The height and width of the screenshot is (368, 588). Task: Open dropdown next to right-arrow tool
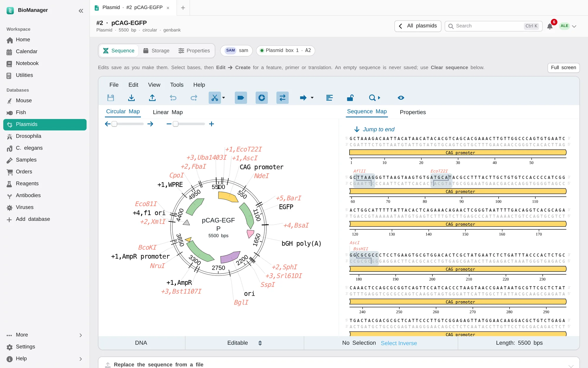tap(312, 98)
